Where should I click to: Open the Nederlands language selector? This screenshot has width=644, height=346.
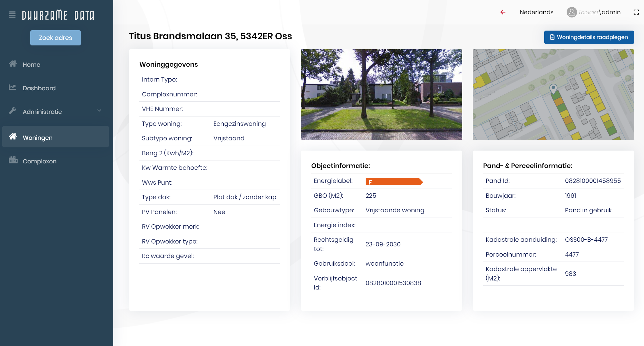tap(536, 12)
